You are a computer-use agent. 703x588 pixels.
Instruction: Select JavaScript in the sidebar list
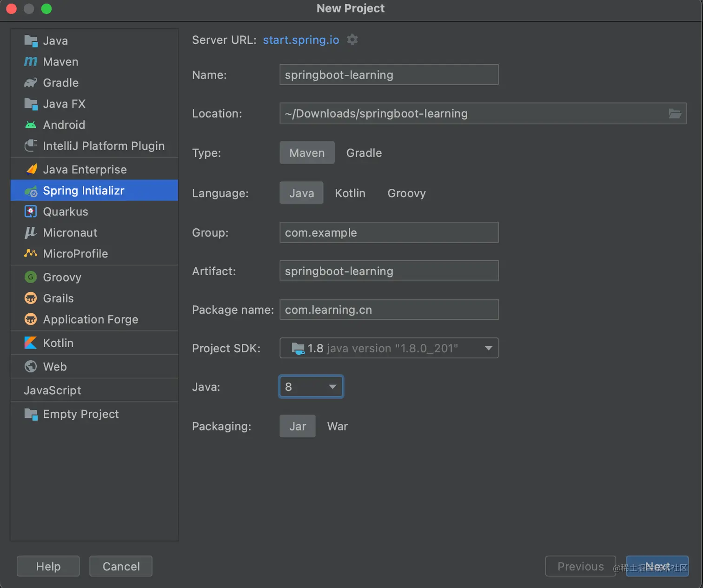click(53, 390)
